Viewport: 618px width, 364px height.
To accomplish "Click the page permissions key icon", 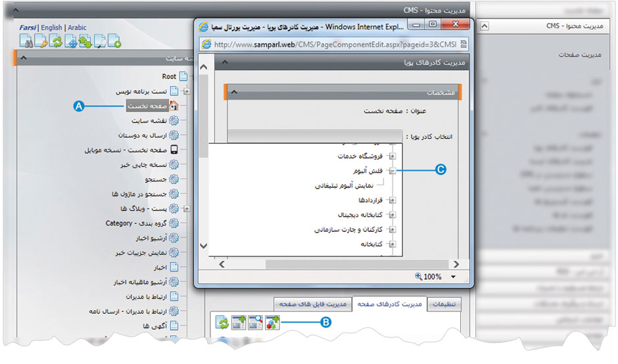I will click(41, 41).
